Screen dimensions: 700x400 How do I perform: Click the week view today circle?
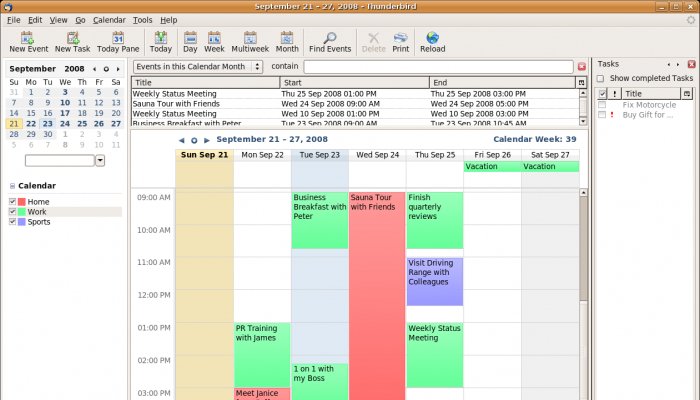[x=194, y=140]
